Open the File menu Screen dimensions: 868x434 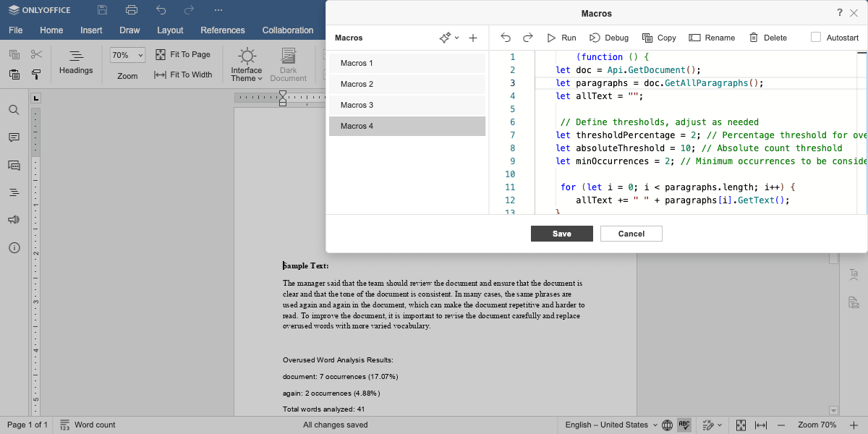[x=16, y=30]
